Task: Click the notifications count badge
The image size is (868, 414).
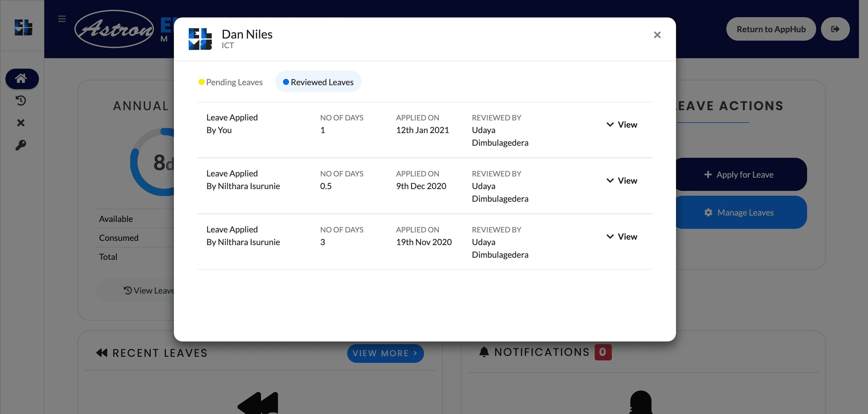Action: [602, 352]
